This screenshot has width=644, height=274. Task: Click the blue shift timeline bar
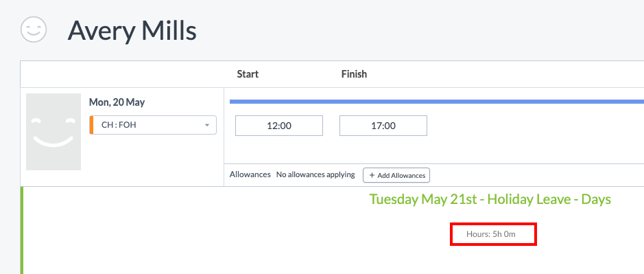pyautogui.click(x=437, y=102)
